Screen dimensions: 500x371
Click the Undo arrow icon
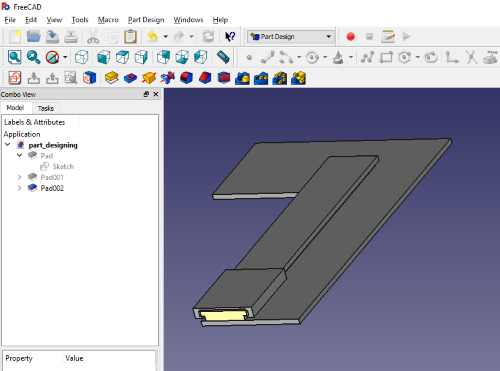pyautogui.click(x=153, y=36)
